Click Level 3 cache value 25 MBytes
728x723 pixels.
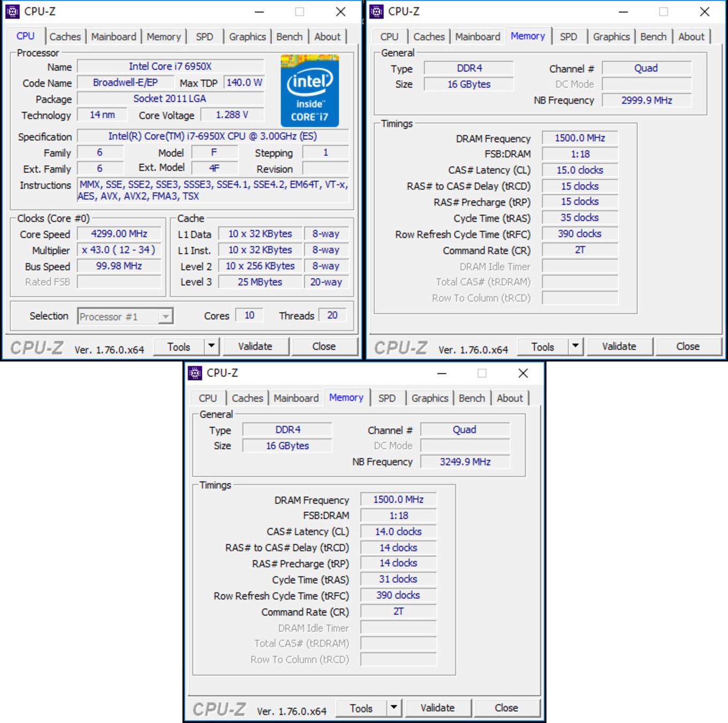point(260,282)
